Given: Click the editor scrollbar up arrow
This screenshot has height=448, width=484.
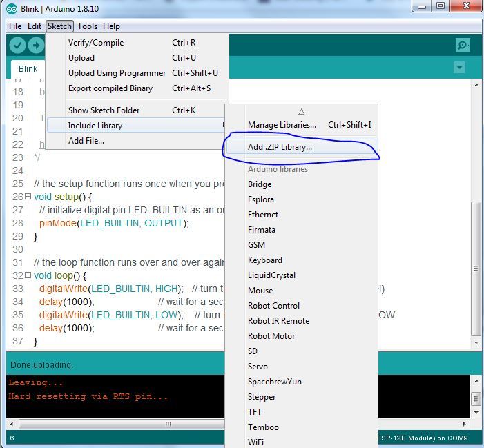Looking at the screenshot, I should pyautogui.click(x=476, y=84).
